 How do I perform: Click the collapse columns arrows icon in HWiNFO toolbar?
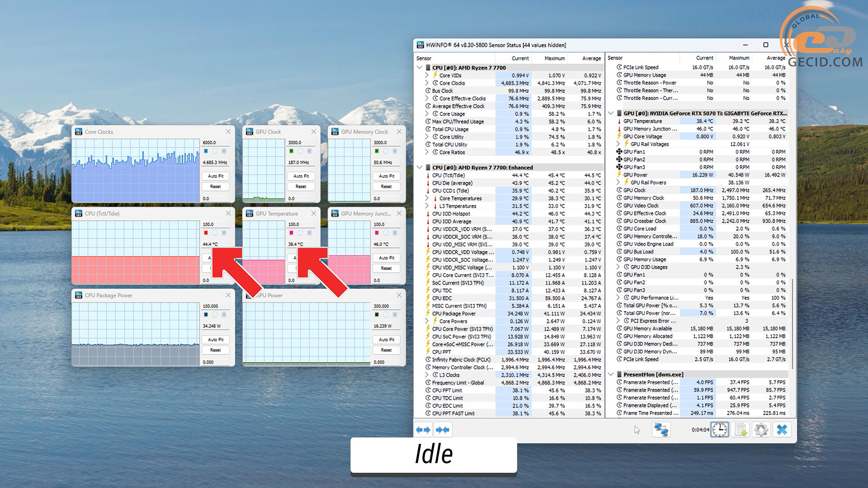[x=443, y=430]
